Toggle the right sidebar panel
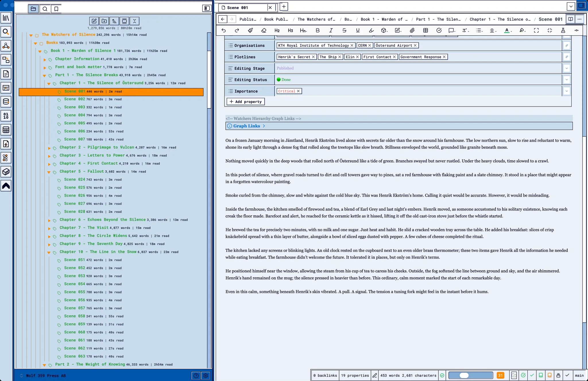Screen dimensions: 588x381 [581, 5]
